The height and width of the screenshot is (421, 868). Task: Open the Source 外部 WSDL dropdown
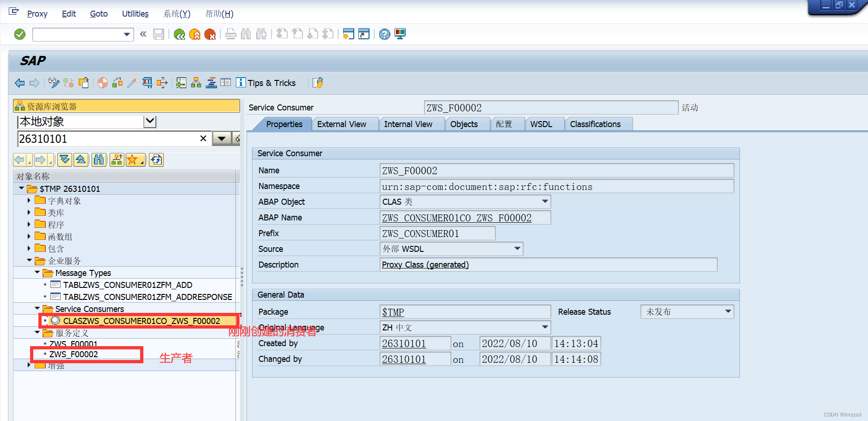pyautogui.click(x=517, y=249)
